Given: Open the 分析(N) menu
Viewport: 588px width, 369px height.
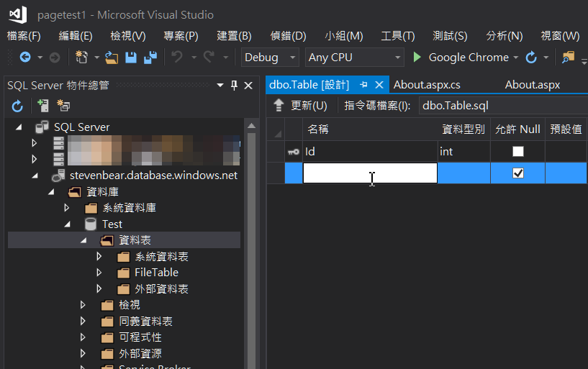Looking at the screenshot, I should [x=504, y=36].
